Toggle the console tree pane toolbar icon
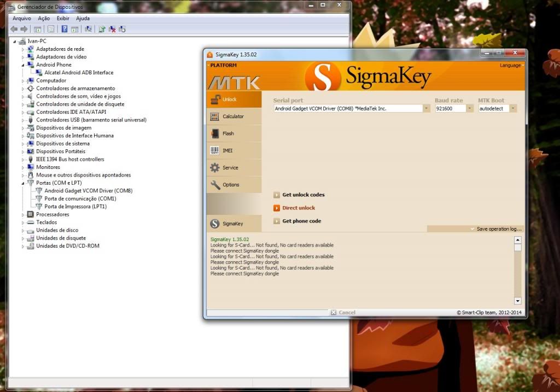This screenshot has width=560, height=392. [x=38, y=30]
